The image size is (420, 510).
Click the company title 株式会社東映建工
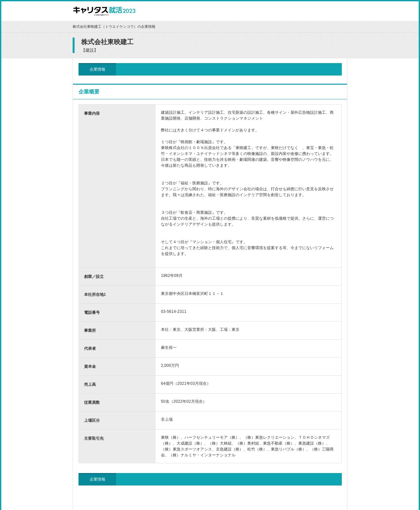tap(107, 42)
